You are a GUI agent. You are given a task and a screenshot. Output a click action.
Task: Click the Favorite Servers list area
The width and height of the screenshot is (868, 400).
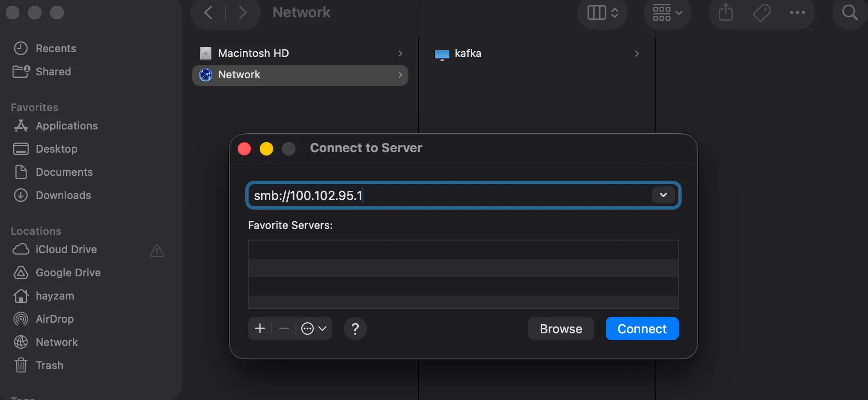point(463,274)
